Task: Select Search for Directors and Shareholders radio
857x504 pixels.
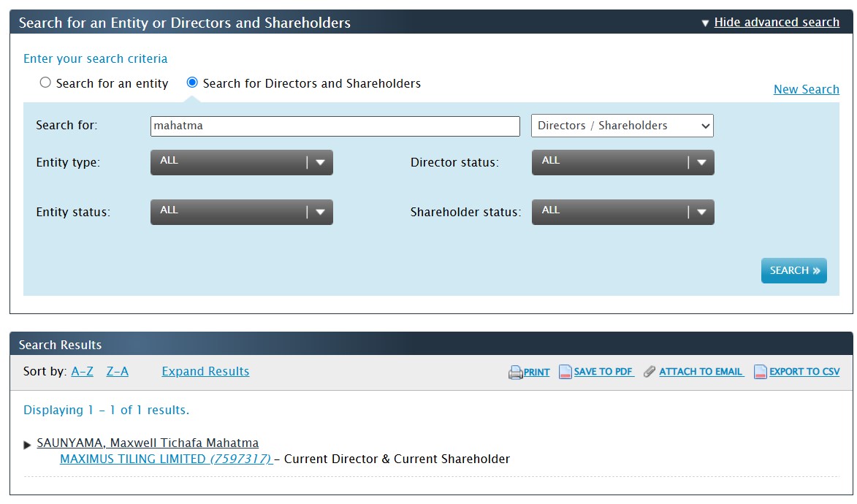Action: pyautogui.click(x=192, y=83)
